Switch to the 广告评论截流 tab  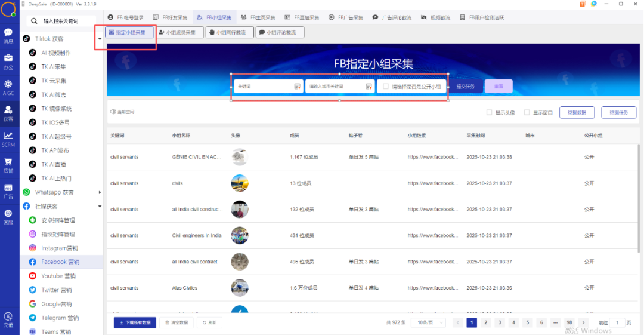pos(392,17)
